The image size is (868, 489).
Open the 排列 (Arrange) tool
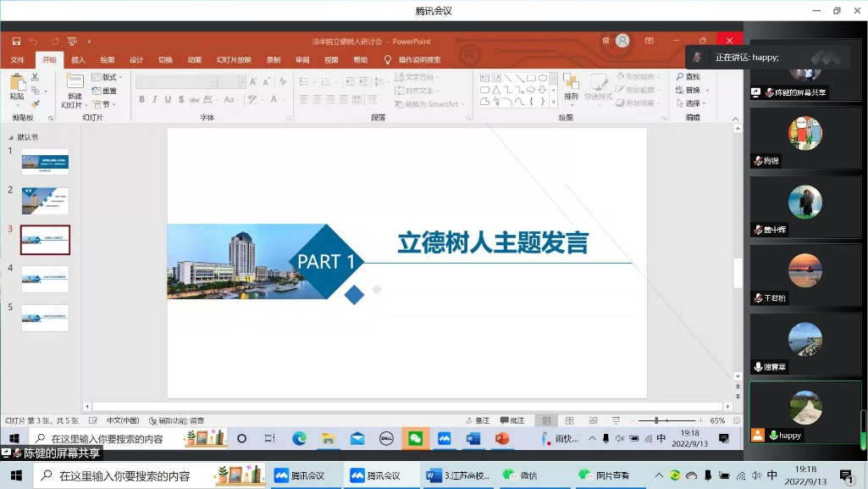571,84
